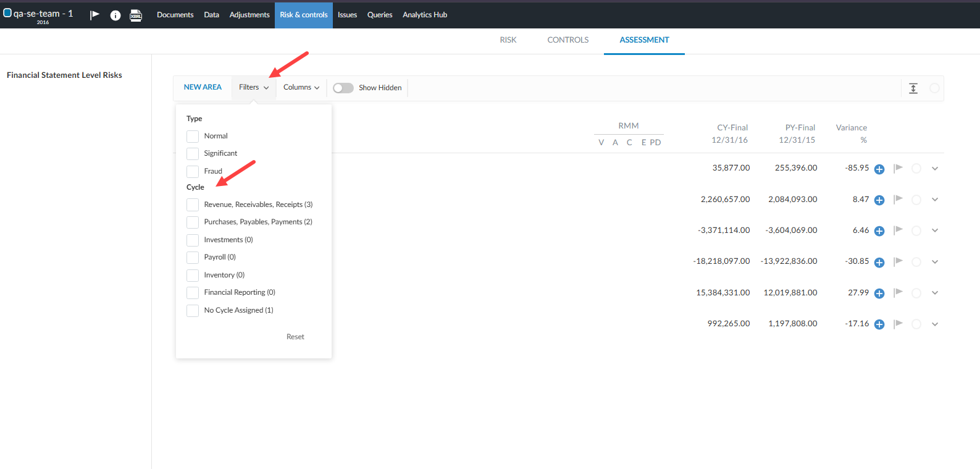980x469 pixels.
Task: Open the Columns dropdown
Action: click(x=301, y=88)
